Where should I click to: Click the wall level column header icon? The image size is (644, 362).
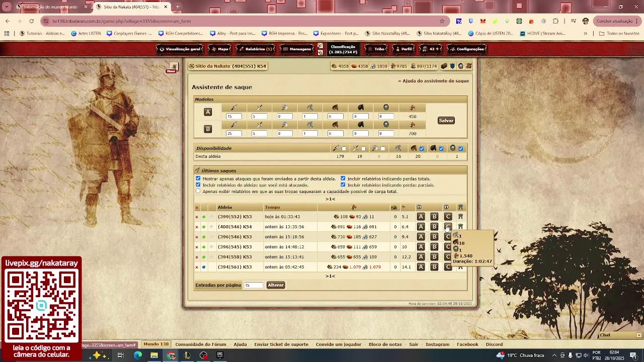click(x=394, y=207)
